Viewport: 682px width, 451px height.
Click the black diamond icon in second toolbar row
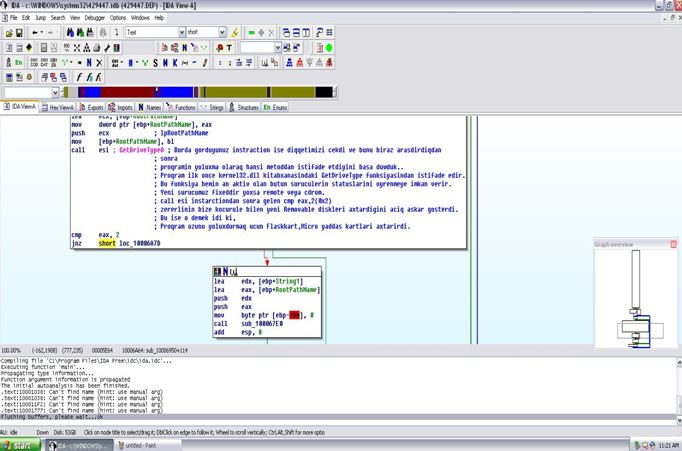29,47
